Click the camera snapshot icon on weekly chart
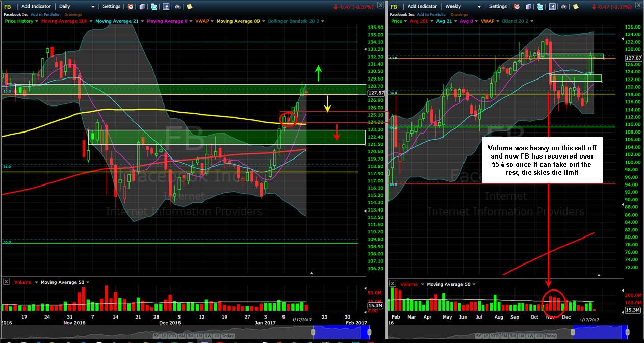644x343 pixels. pyautogui.click(x=563, y=7)
